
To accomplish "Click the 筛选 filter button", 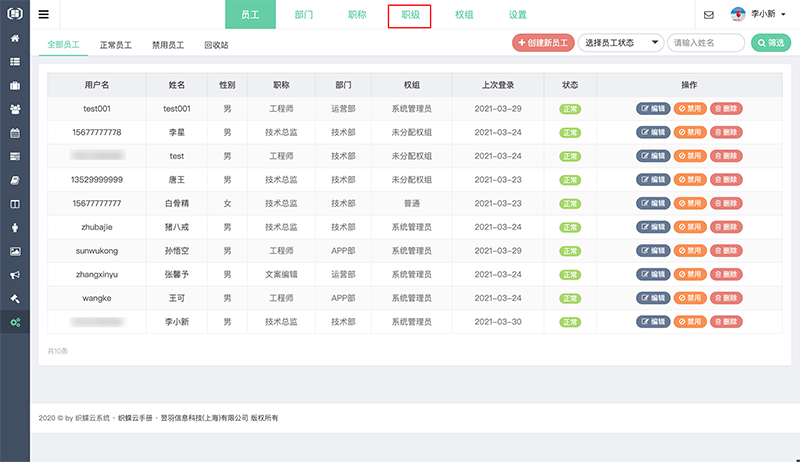I will [771, 43].
